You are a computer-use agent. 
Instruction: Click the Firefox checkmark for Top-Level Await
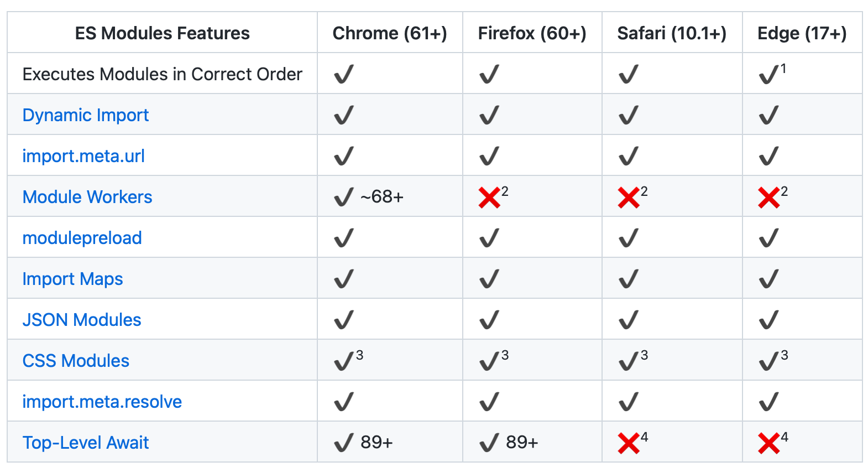489,443
